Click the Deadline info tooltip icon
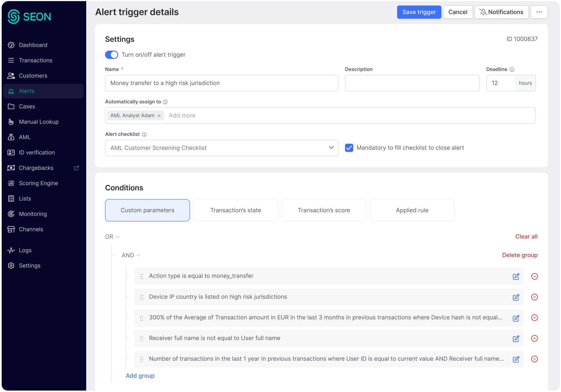This screenshot has height=392, width=561. pos(512,69)
